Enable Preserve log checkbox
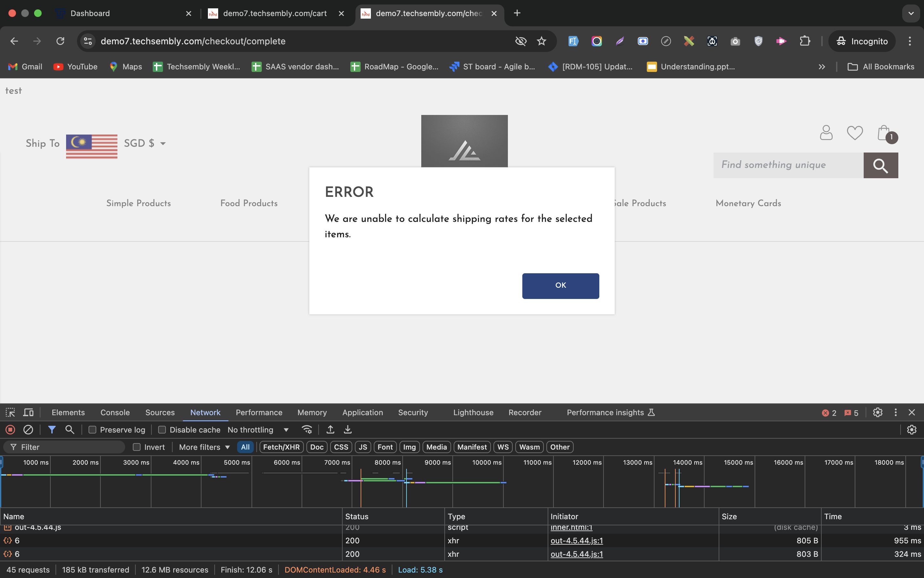This screenshot has width=924, height=578. [x=92, y=430]
